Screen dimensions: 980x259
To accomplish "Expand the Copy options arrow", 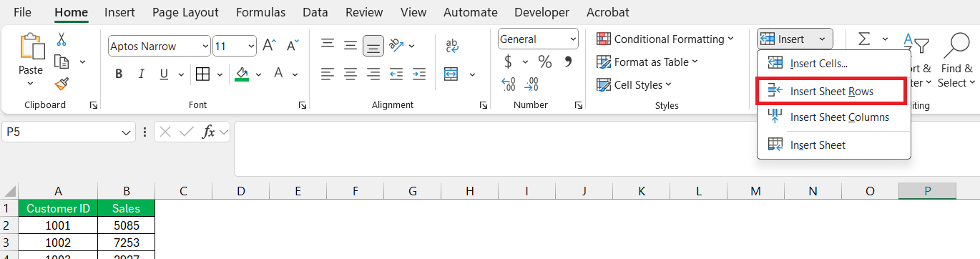I will (x=82, y=62).
